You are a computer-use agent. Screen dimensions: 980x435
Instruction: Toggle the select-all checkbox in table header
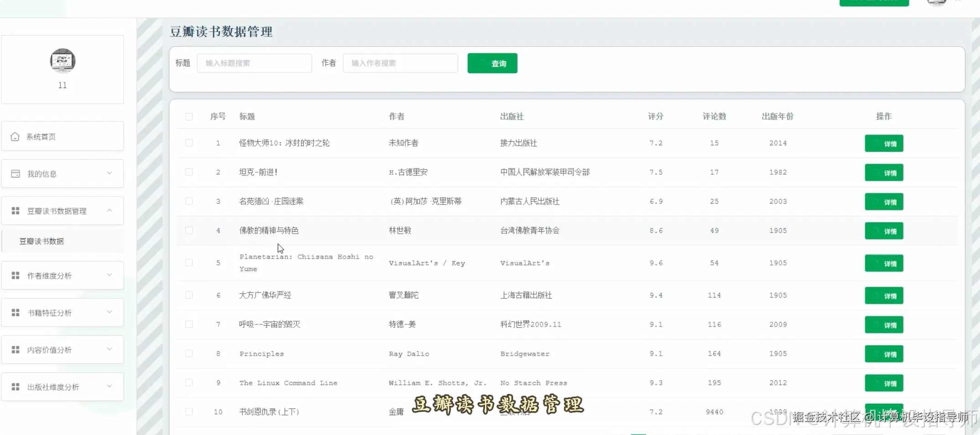click(x=189, y=117)
